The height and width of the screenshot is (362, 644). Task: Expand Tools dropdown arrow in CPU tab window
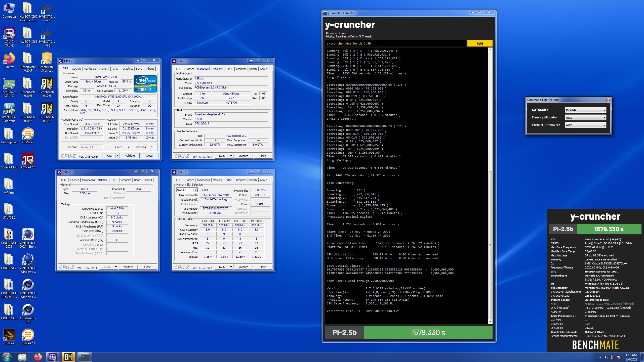point(117,156)
